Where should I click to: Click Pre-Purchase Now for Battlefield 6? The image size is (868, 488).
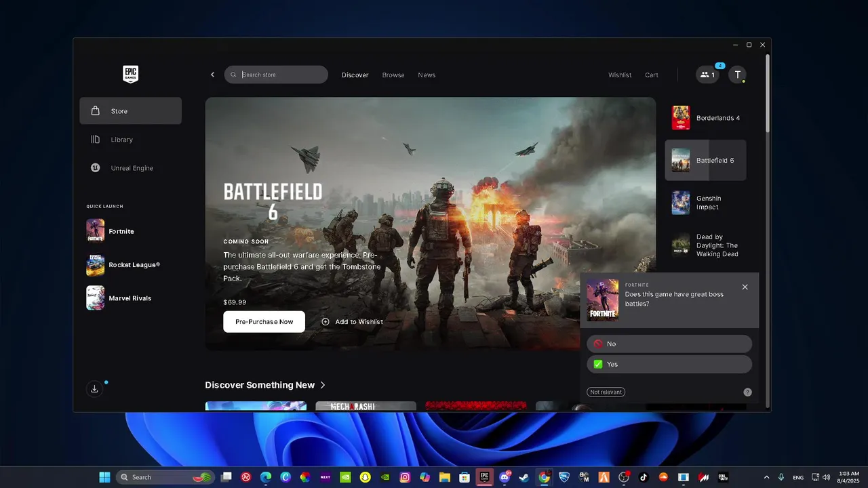point(264,322)
